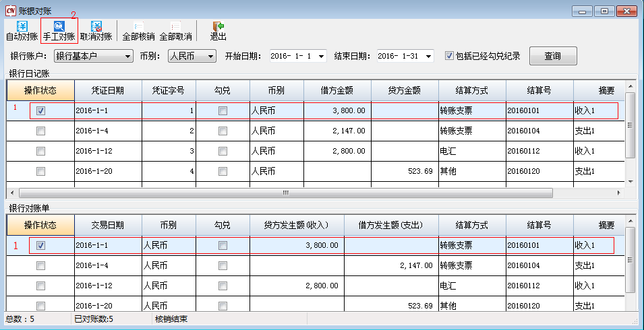The width and height of the screenshot is (644, 330).
Task: Click 借方金额 column header
Action: [337, 90]
